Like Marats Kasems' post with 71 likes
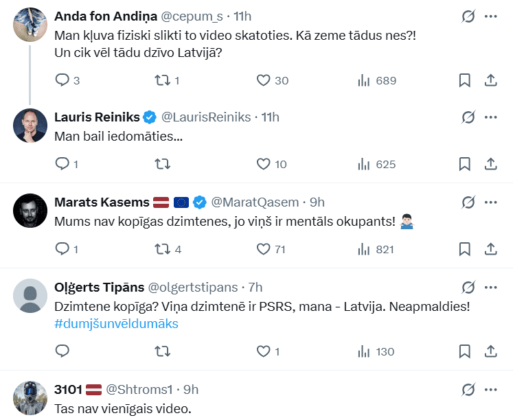The image size is (513, 420). point(263,249)
